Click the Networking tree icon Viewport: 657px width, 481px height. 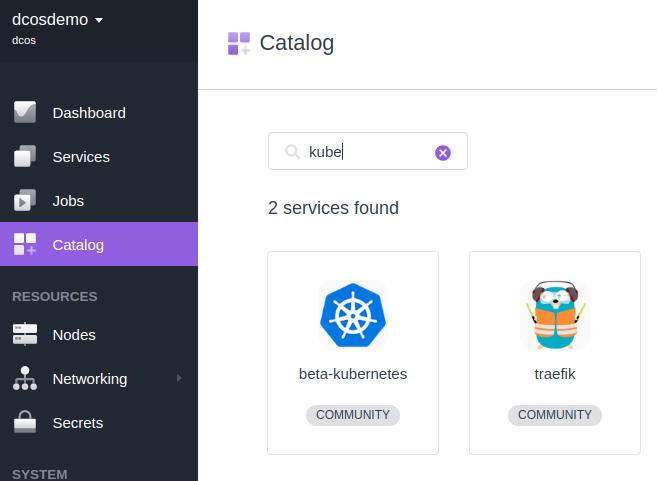pos(25,378)
